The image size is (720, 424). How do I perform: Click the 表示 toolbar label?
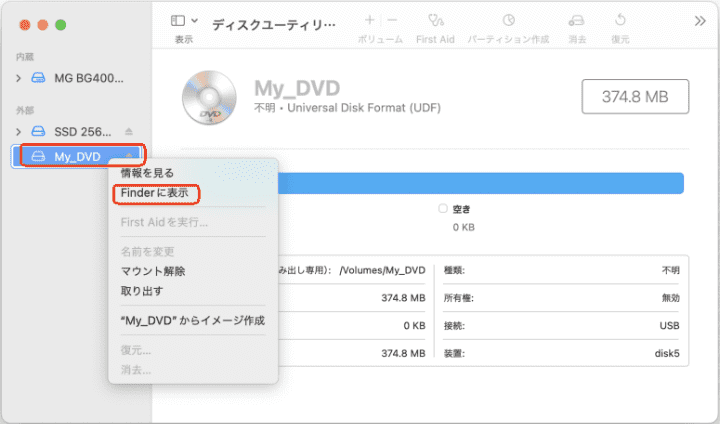(184, 40)
